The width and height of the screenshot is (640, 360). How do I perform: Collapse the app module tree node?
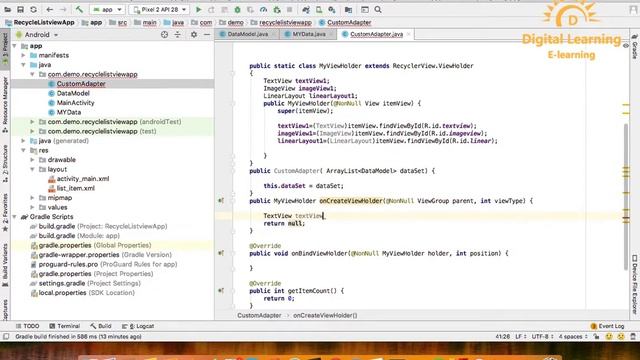tap(15, 46)
